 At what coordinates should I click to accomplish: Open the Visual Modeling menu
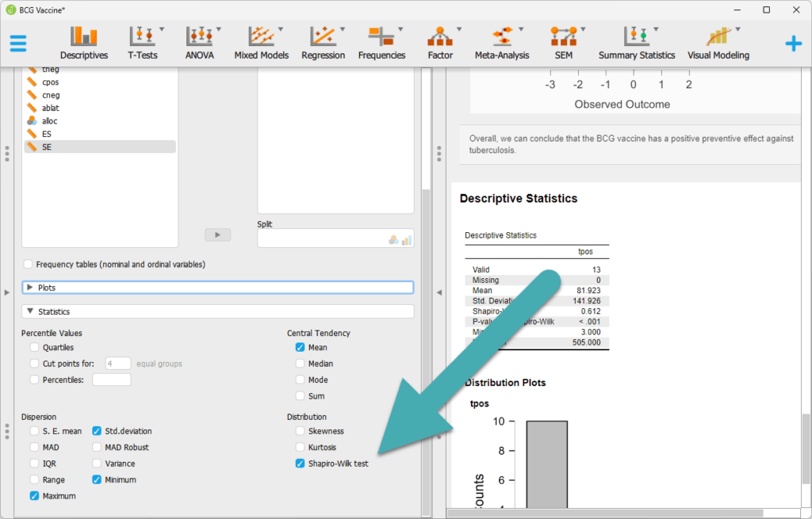pos(718,42)
